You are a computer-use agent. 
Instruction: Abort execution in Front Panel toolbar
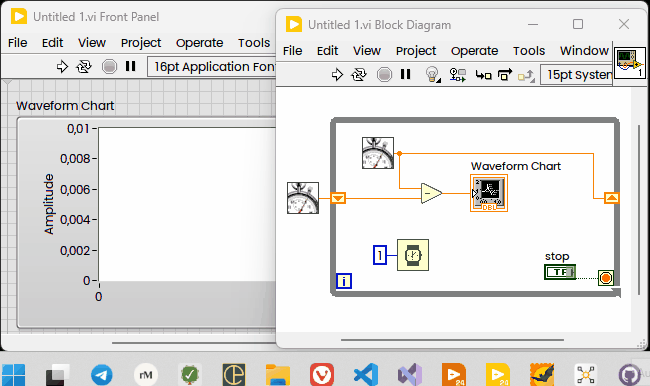[109, 66]
